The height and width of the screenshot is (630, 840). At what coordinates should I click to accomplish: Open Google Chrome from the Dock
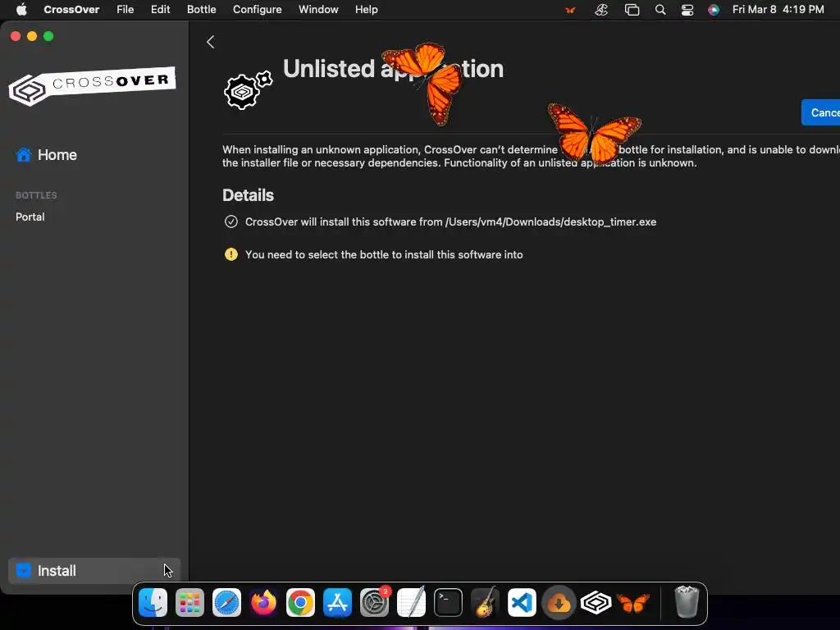pos(300,602)
